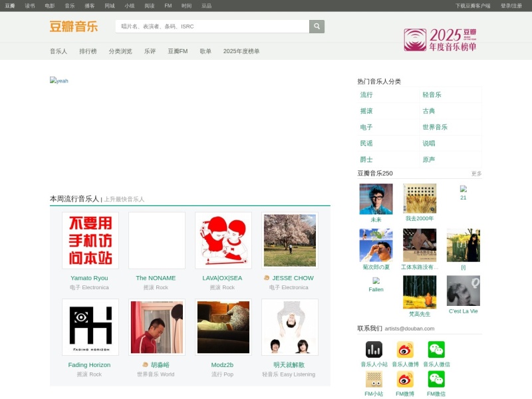Screen dimensions: 532x399
Task: Open The NONAME artist link
Action: tap(156, 278)
